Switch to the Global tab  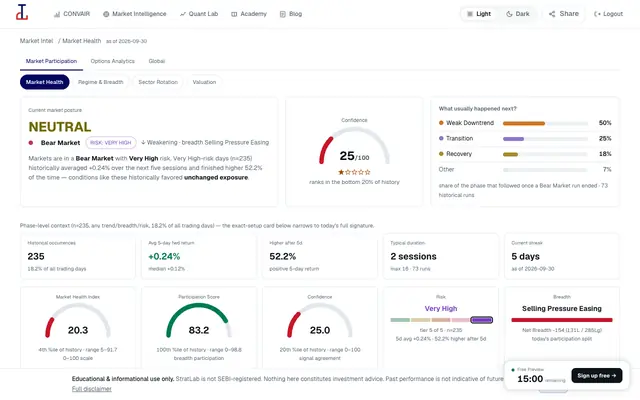point(157,61)
